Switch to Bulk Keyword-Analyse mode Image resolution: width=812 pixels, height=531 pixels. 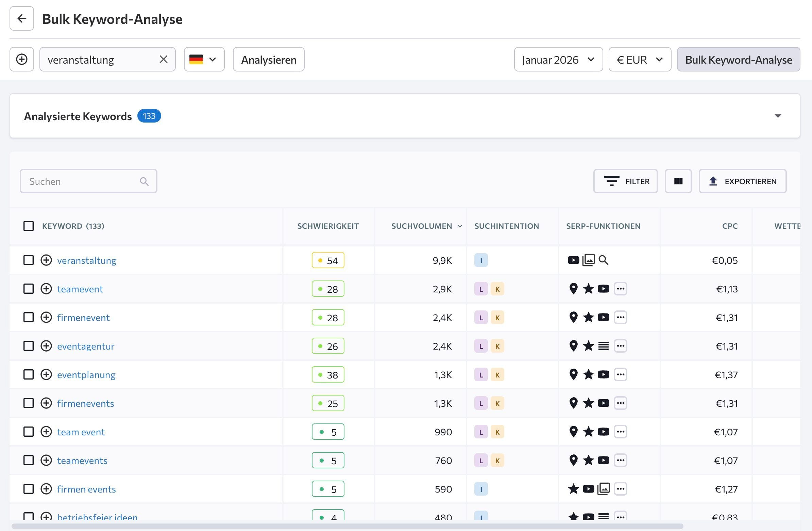[738, 59]
